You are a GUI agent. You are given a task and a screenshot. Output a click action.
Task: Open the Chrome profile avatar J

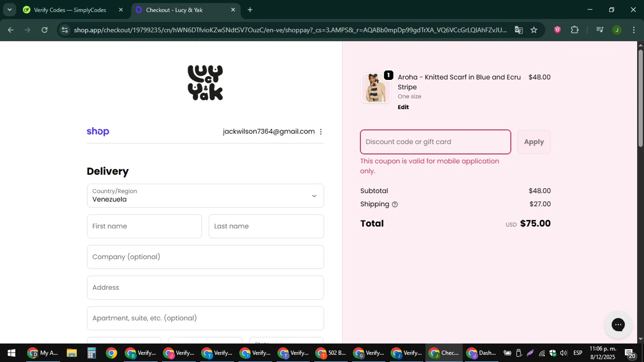point(617,30)
